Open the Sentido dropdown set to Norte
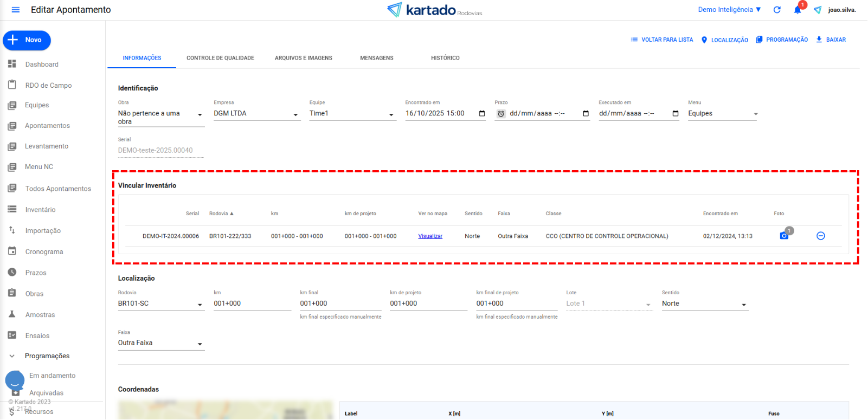Screen dimensions: 868x420 [744, 305]
